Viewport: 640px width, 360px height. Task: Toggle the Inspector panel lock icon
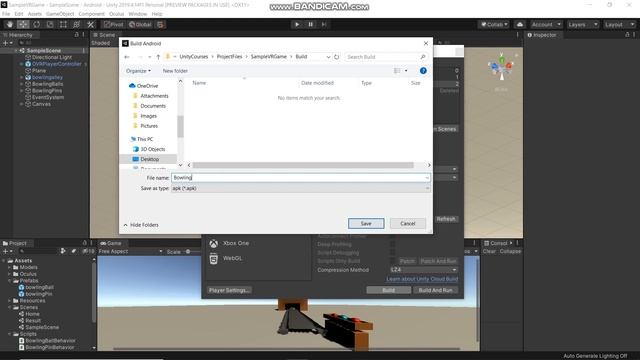[627, 35]
